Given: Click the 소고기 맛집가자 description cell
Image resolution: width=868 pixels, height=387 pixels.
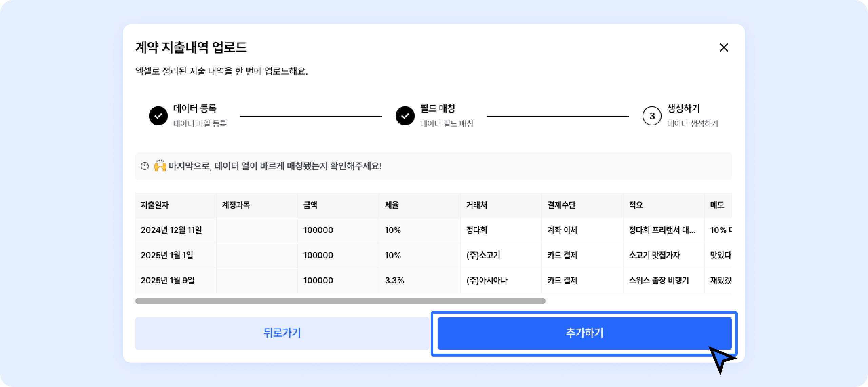Looking at the screenshot, I should (x=664, y=256).
